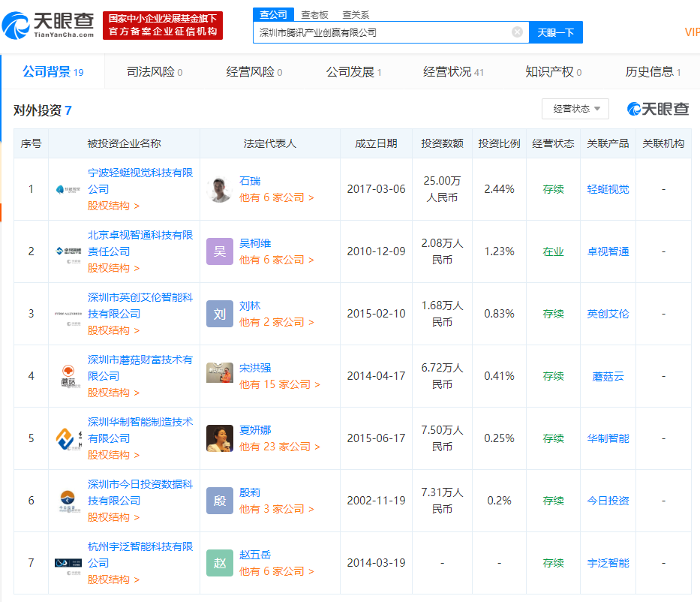Switch to the 公司发展 tab
This screenshot has height=602, width=700.
[x=353, y=72]
